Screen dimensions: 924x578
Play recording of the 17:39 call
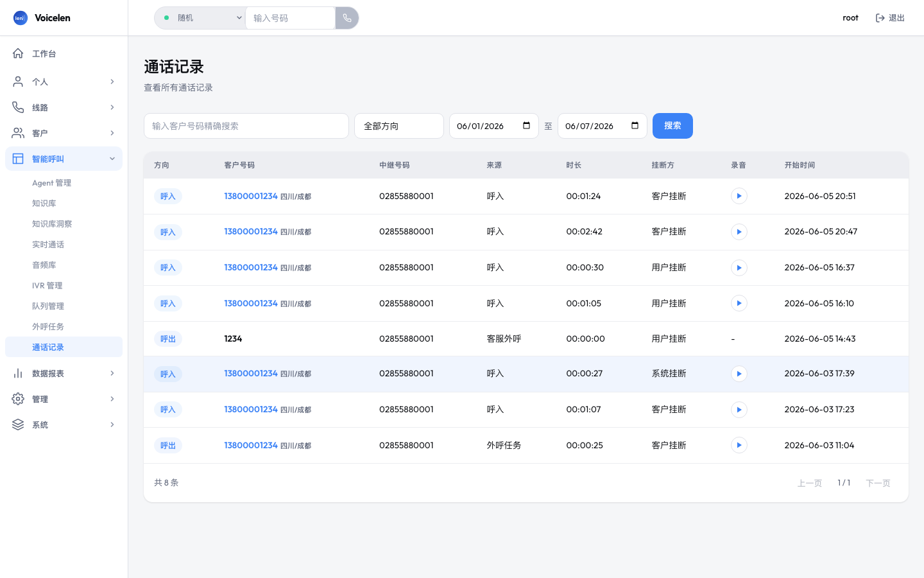[739, 374]
